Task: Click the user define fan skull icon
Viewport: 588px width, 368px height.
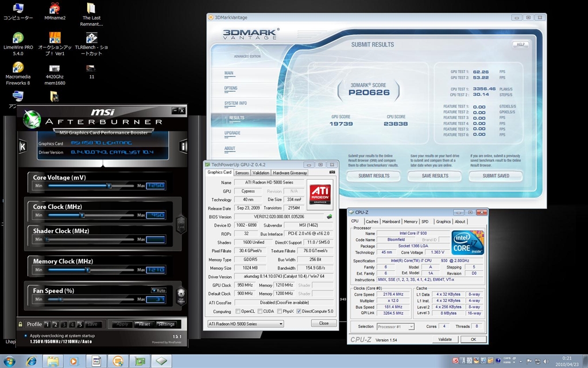Action: pos(181,296)
